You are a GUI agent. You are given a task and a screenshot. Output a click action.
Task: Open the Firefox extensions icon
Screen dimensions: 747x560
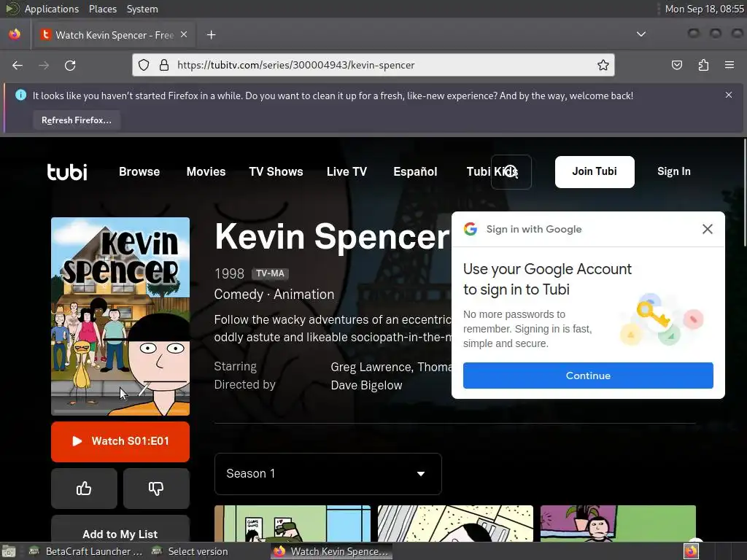703,65
